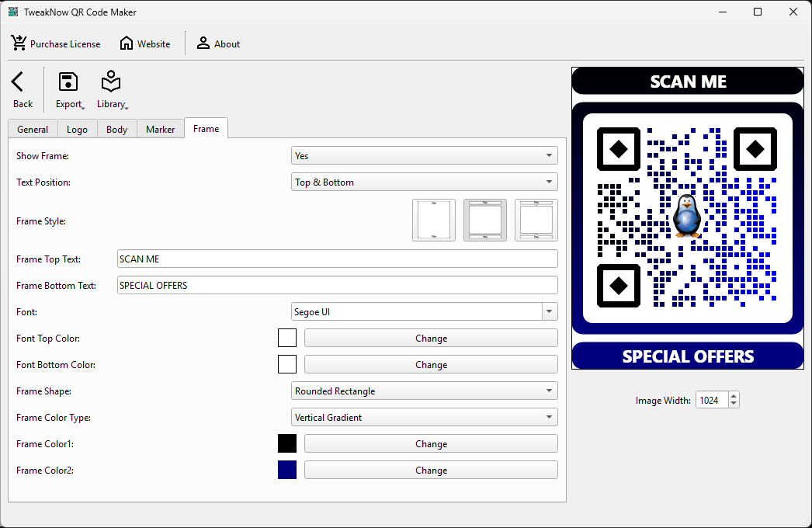Click the Frame Bottom Text field
This screenshot has width=812, height=528.
point(338,285)
